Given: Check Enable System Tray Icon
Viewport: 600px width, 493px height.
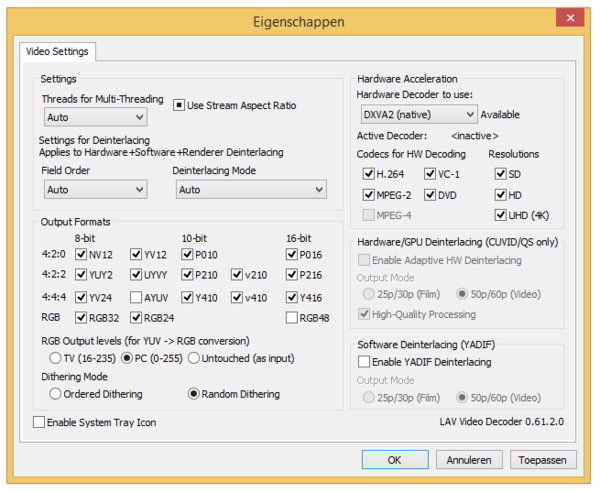Looking at the screenshot, I should (x=39, y=423).
